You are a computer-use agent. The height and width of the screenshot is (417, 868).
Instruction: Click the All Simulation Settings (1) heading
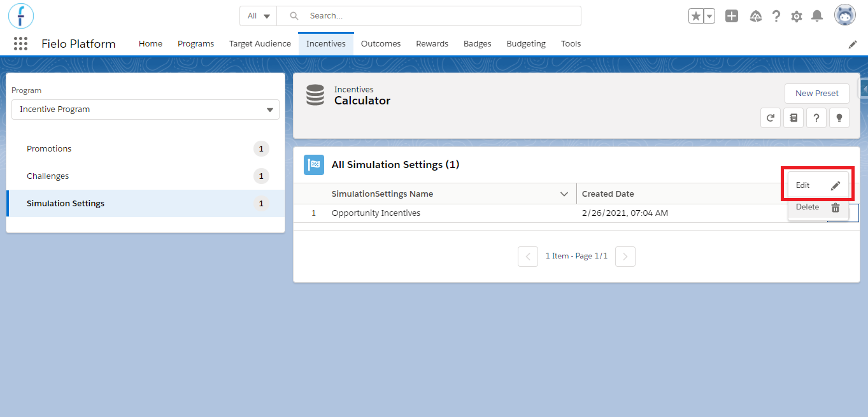[x=395, y=165]
